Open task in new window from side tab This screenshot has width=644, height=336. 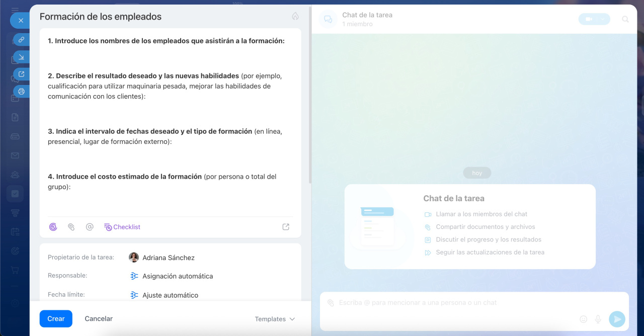[21, 74]
